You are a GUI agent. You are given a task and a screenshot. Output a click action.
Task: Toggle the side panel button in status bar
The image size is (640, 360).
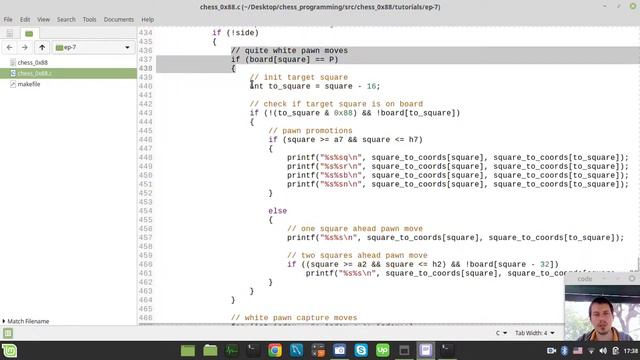coord(8,333)
